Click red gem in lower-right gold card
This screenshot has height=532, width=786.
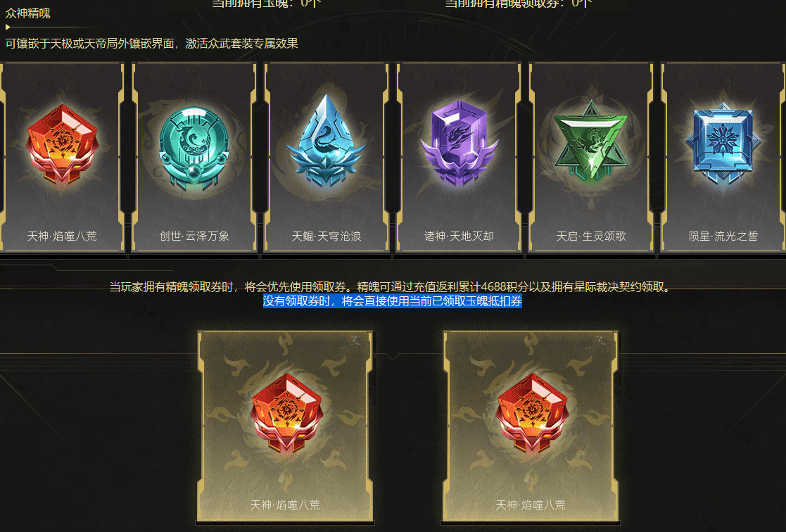[x=531, y=414]
